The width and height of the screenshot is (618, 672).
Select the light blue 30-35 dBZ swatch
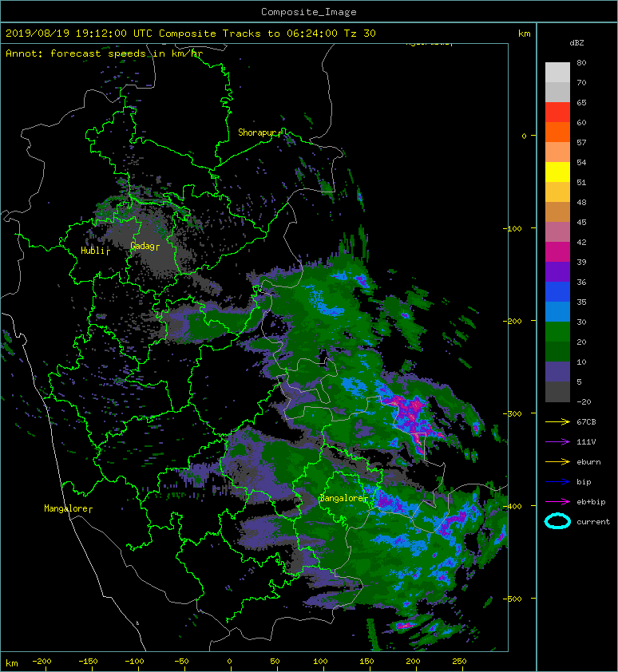(557, 312)
